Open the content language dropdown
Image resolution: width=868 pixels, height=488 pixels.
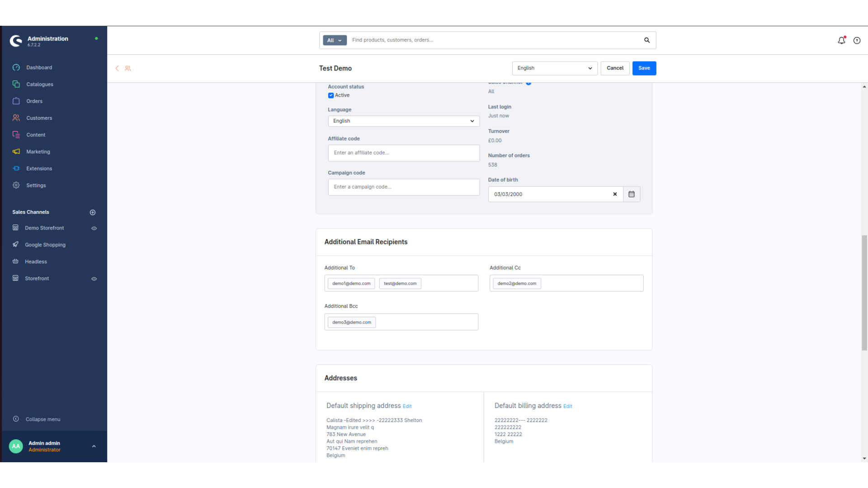coord(555,68)
